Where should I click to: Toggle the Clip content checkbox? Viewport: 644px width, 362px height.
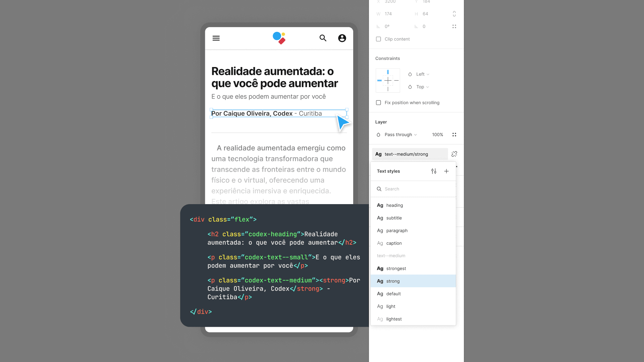[378, 39]
